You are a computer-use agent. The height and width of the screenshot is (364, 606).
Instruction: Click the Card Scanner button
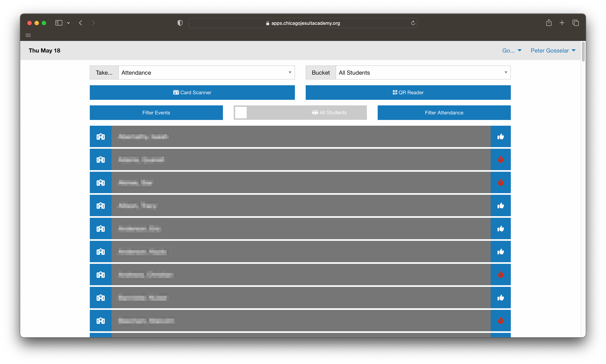(x=192, y=92)
